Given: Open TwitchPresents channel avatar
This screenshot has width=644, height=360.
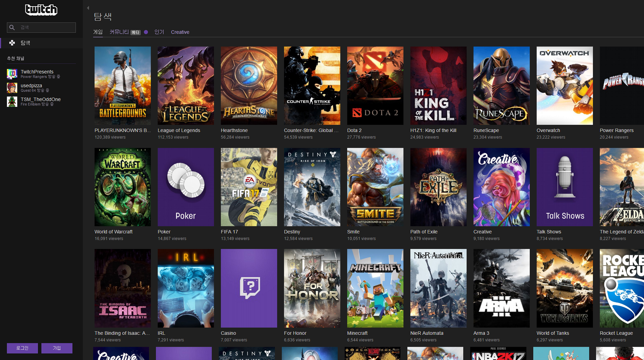Looking at the screenshot, I should [x=12, y=74].
